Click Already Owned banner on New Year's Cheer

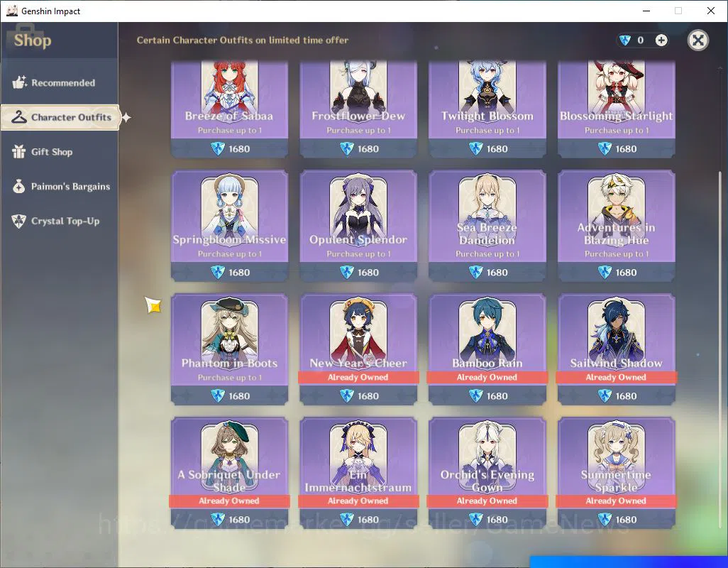(x=358, y=377)
